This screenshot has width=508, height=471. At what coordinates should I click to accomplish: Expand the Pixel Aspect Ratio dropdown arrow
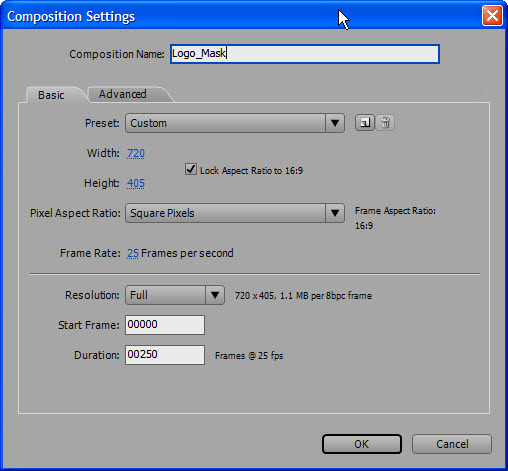(x=335, y=213)
